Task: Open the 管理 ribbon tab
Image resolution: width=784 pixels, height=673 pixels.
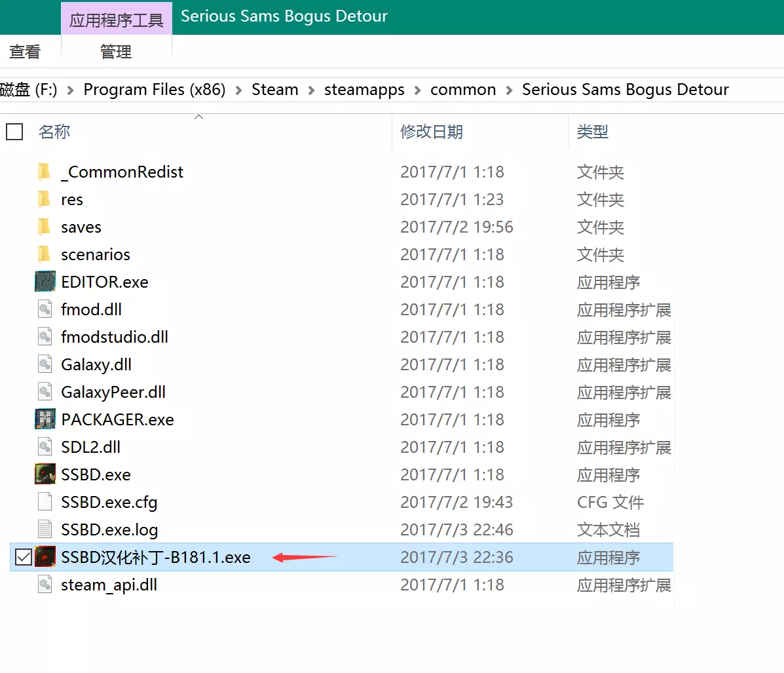Action: [116, 51]
